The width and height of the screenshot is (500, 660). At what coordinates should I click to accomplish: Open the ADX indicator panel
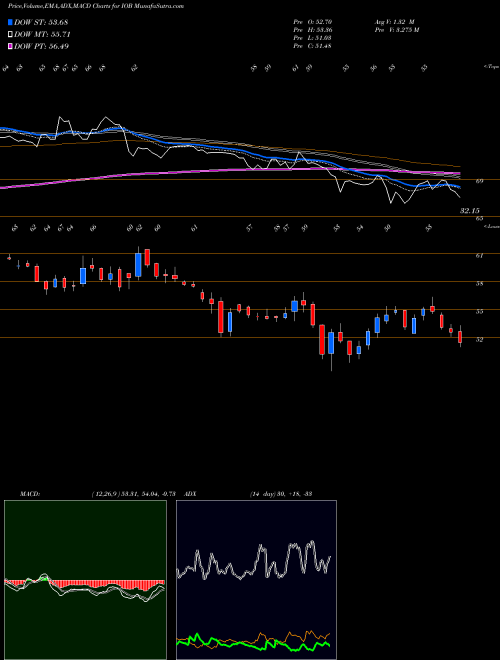257,580
